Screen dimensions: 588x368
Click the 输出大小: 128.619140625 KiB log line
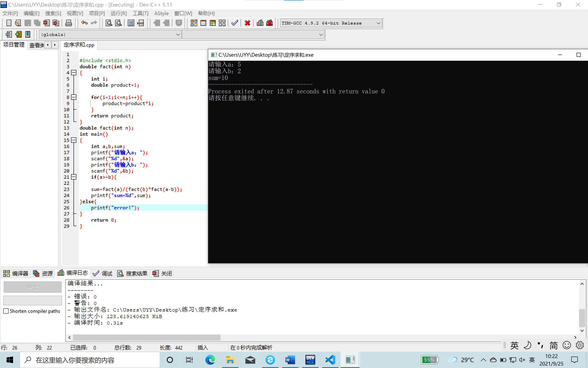(115, 316)
